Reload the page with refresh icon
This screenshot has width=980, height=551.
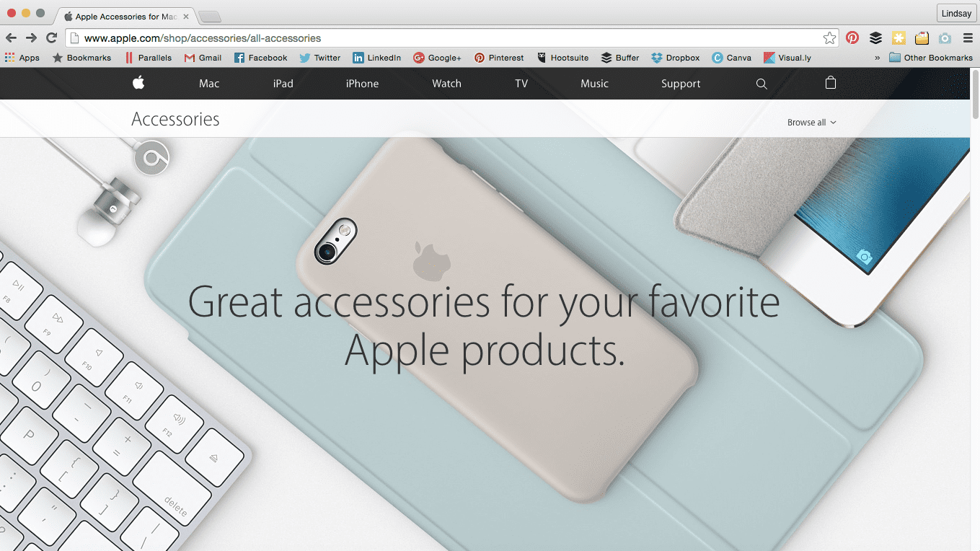point(51,38)
